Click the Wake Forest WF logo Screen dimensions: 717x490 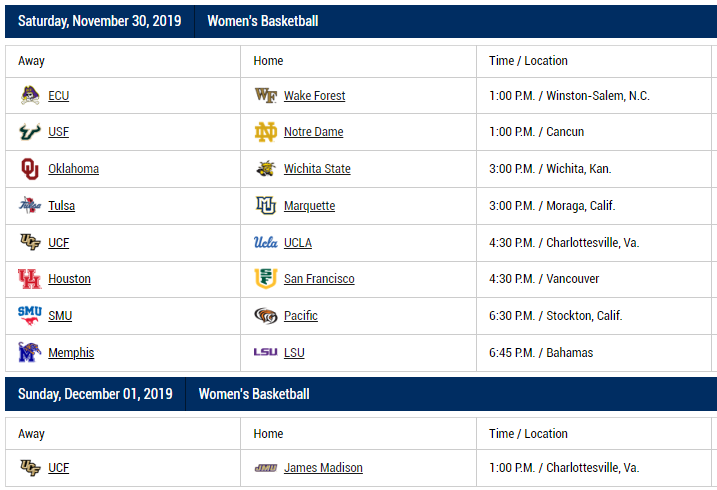266,96
